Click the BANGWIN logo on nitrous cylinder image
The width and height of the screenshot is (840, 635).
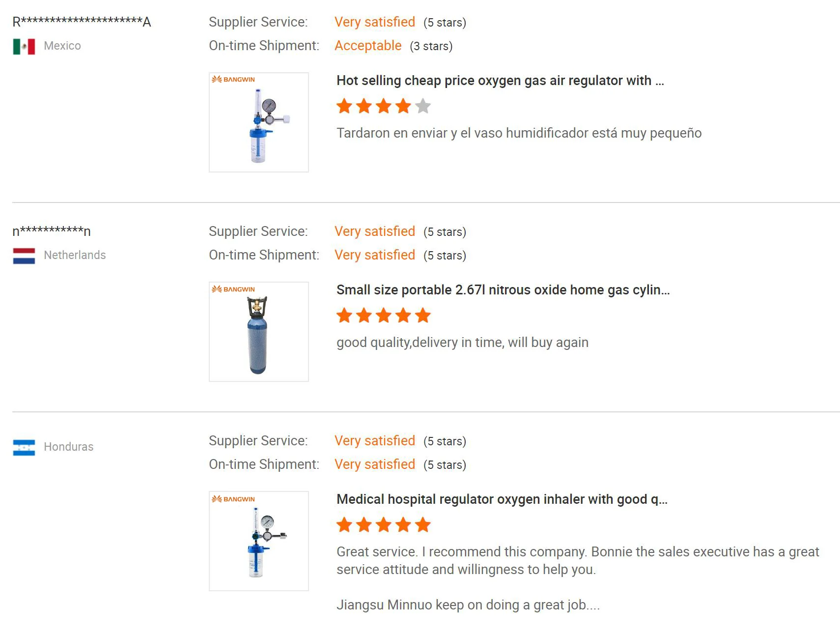pyautogui.click(x=233, y=289)
